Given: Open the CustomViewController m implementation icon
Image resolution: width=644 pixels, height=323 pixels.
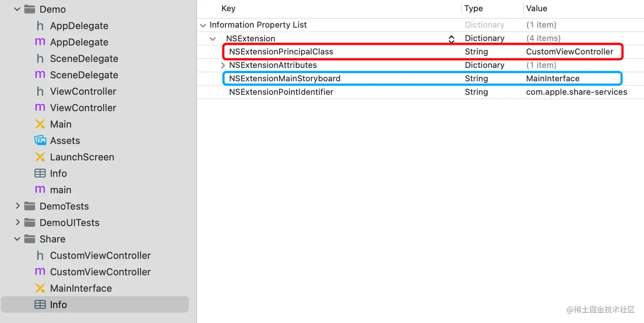Looking at the screenshot, I should pyautogui.click(x=40, y=272).
